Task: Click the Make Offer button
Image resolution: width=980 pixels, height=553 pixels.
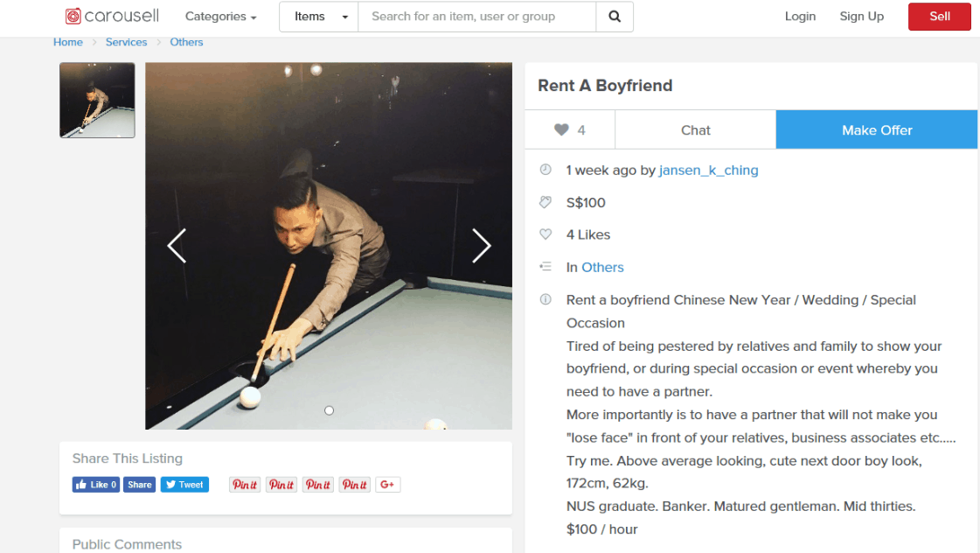Action: tap(877, 130)
